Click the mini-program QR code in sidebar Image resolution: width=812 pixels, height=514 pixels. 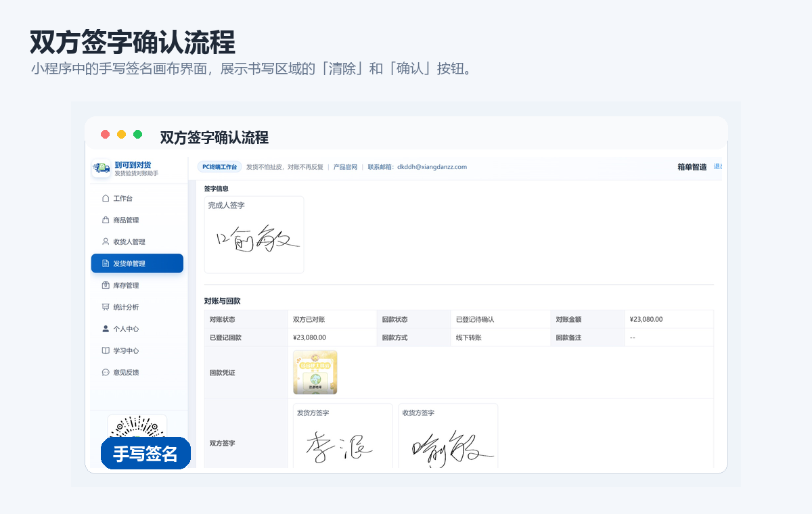click(137, 427)
